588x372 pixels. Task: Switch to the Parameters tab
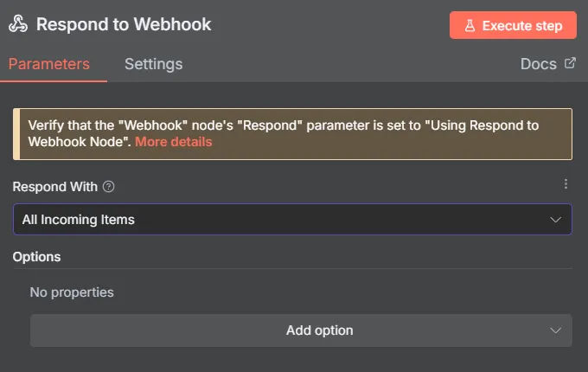click(49, 64)
